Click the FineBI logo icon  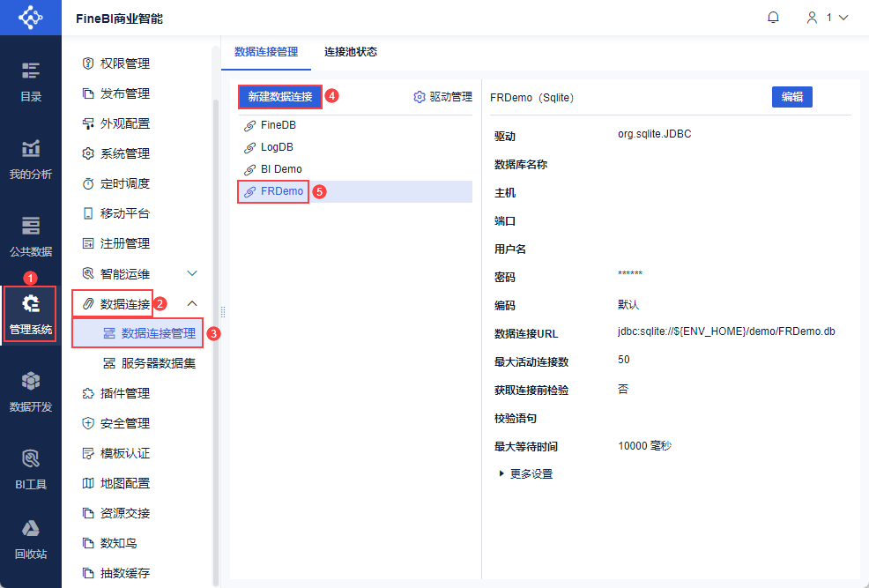click(31, 18)
